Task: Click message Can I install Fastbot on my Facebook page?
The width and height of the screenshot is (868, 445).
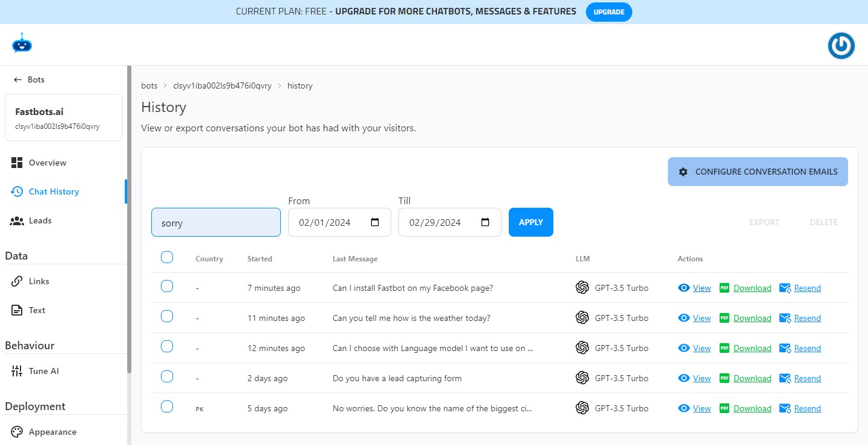Action: pyautogui.click(x=413, y=288)
